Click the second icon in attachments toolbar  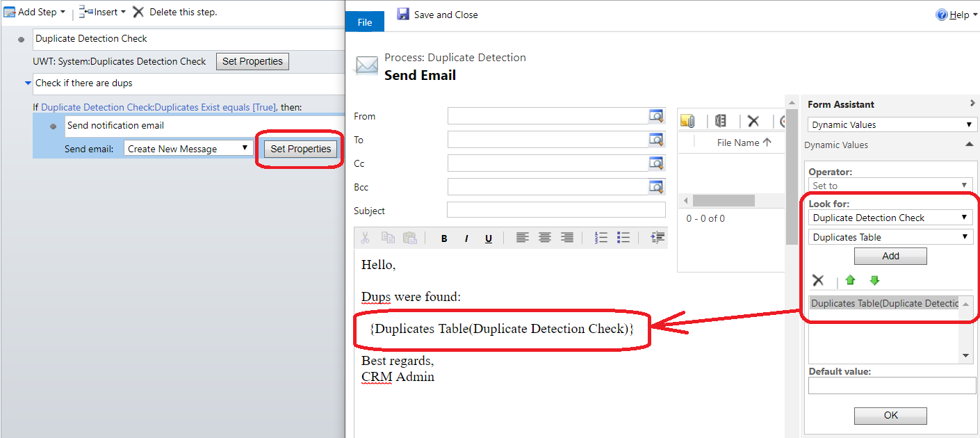point(721,121)
